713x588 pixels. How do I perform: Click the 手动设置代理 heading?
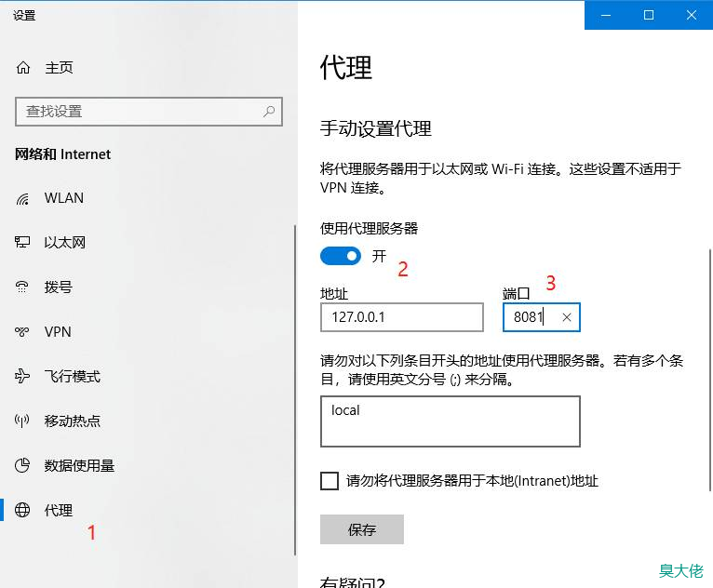[376, 128]
